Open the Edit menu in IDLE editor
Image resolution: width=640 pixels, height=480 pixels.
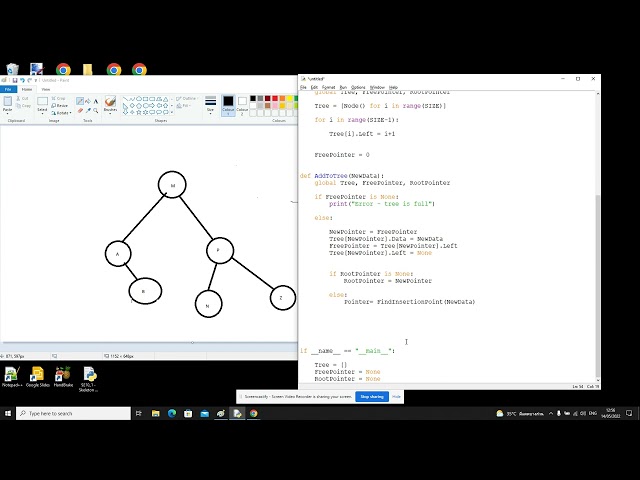314,87
